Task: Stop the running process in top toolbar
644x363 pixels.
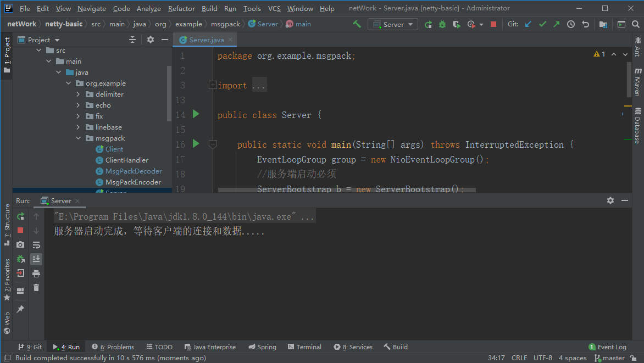Action: [x=493, y=24]
